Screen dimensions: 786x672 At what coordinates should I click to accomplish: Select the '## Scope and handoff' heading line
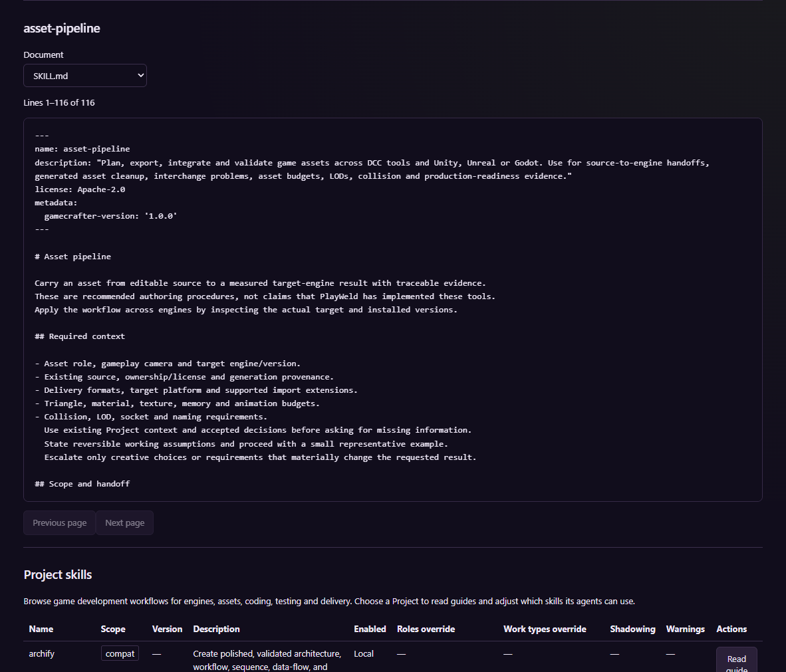(x=82, y=484)
